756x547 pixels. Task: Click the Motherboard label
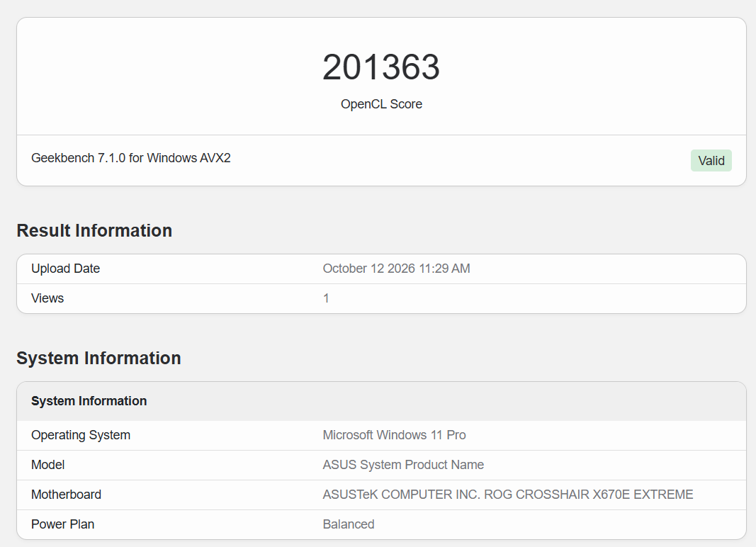coord(67,495)
